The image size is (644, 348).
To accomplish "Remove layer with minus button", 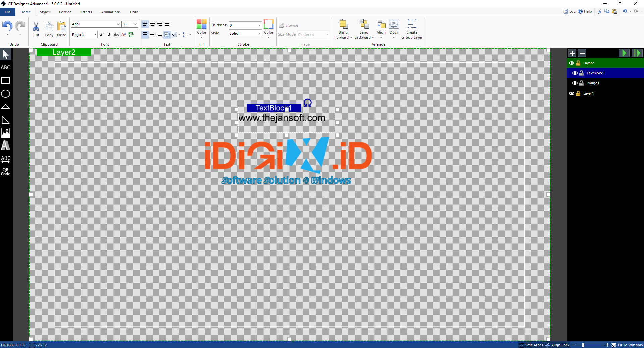I will coord(582,53).
